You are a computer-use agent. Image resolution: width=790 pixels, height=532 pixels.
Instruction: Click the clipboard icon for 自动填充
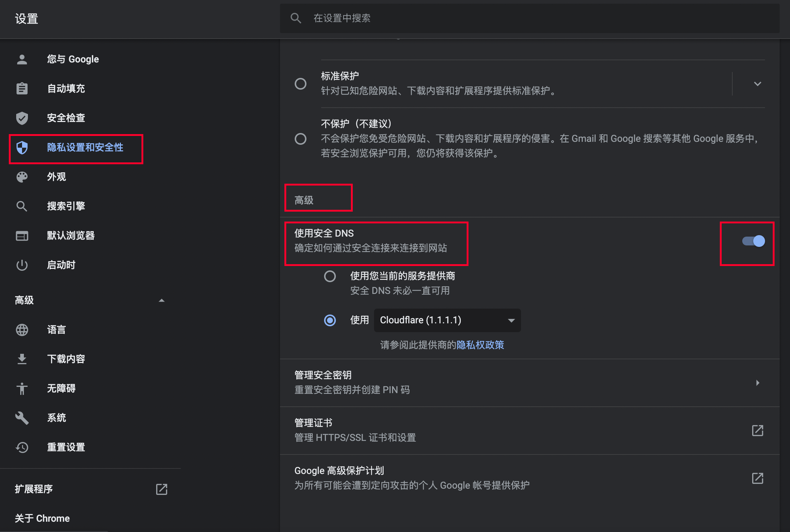(x=22, y=89)
